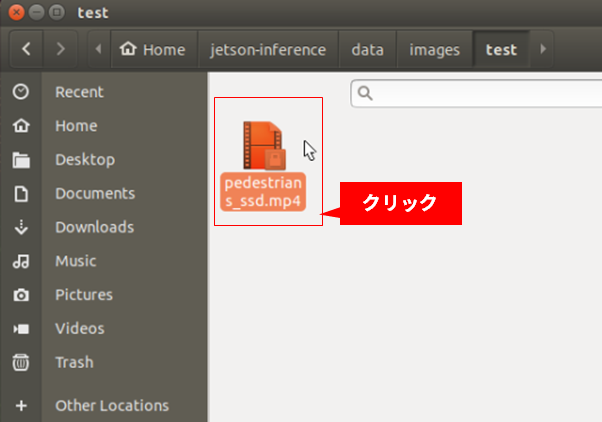Click the Desktop folder icon in sidebar
Viewport: 602px width, 422px height.
(x=21, y=160)
